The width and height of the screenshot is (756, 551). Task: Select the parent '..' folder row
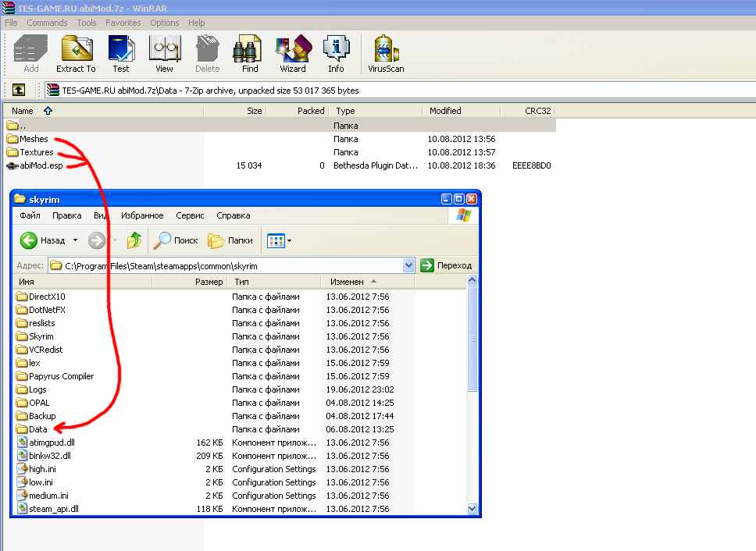(x=280, y=126)
